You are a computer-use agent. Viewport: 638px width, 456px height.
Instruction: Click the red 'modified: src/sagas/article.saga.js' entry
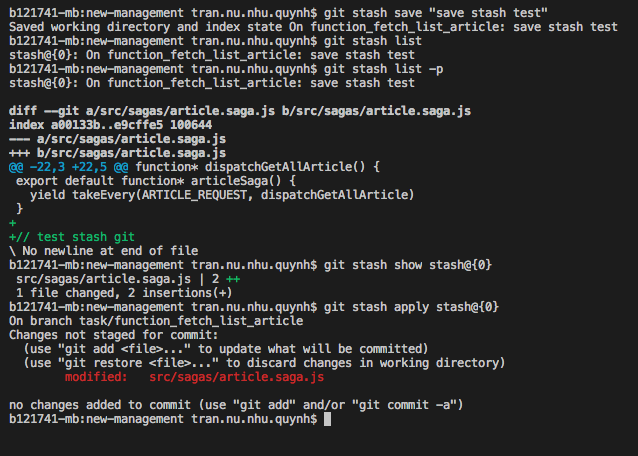[x=194, y=377]
